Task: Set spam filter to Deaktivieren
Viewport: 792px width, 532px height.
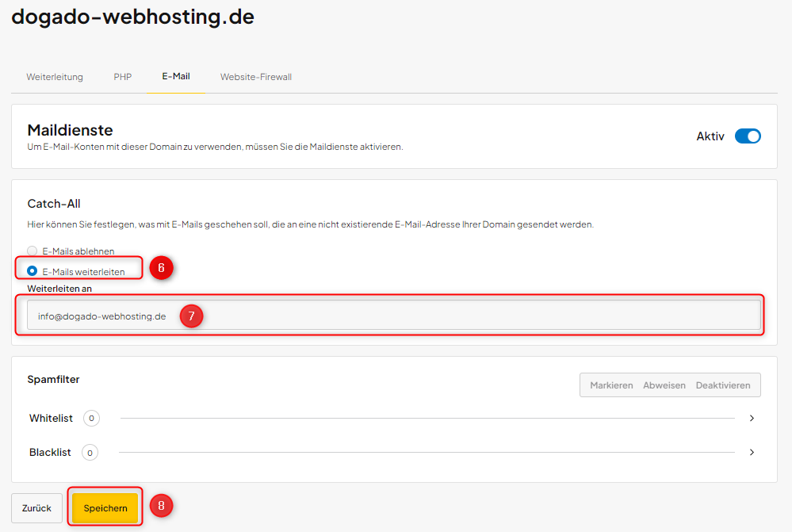Action: tap(723, 385)
